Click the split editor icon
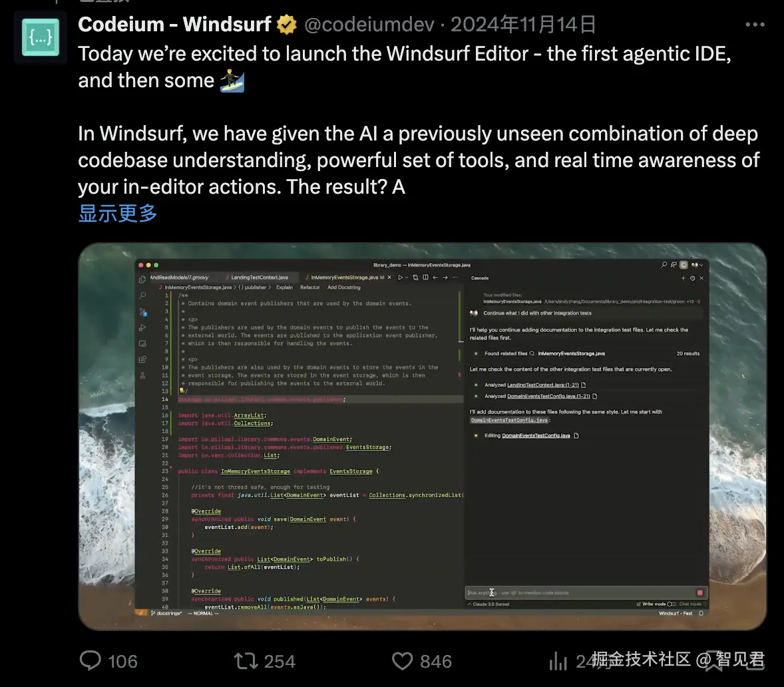Image resolution: width=784 pixels, height=687 pixels. pos(425,277)
